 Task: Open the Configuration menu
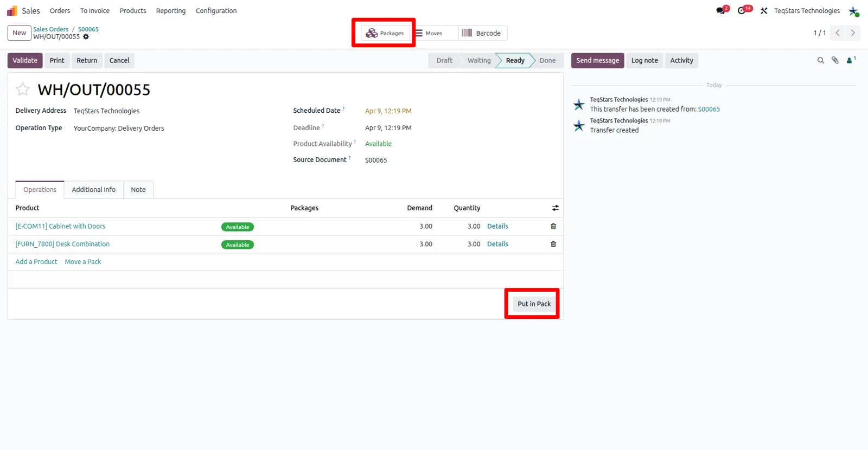click(x=216, y=11)
